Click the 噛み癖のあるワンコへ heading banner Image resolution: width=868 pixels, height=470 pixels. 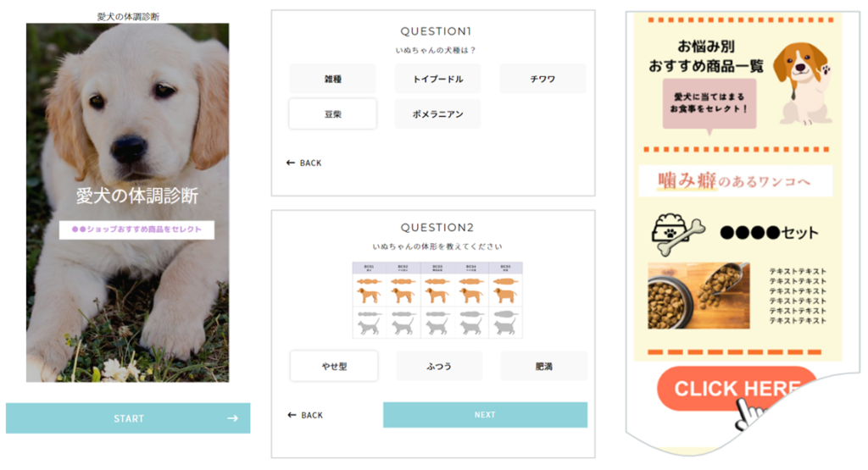click(x=735, y=181)
